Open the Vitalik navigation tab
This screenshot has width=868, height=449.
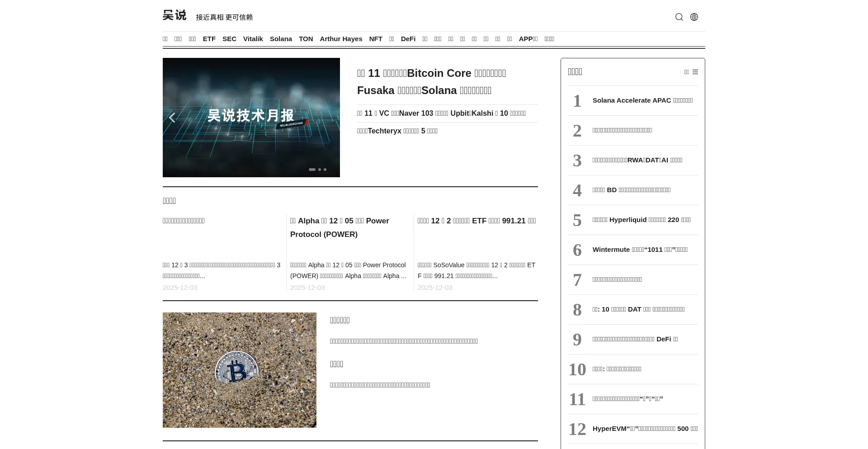253,39
